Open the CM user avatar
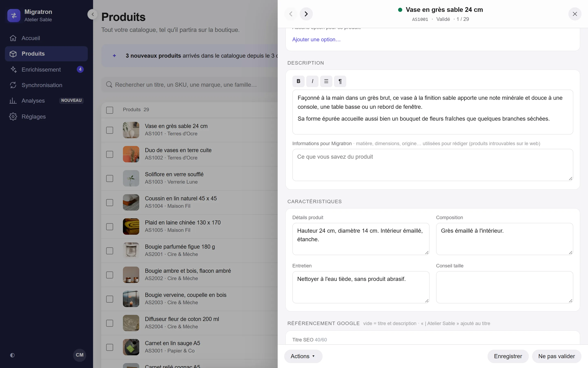This screenshot has width=588, height=368. click(x=80, y=355)
